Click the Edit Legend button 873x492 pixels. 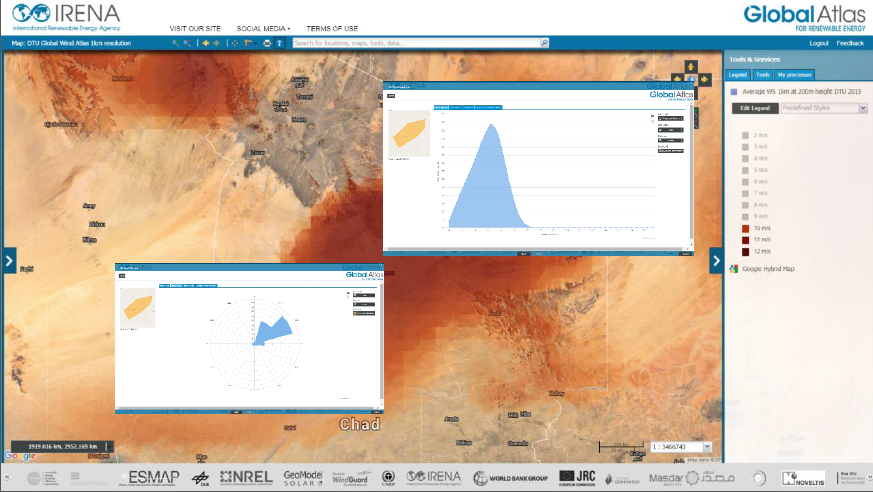(754, 107)
